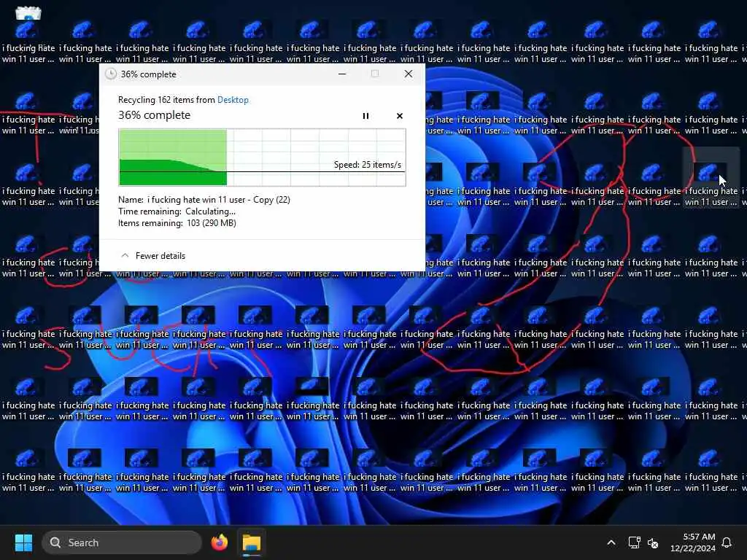
Task: Cancel the recycling with the small X
Action: tap(399, 116)
